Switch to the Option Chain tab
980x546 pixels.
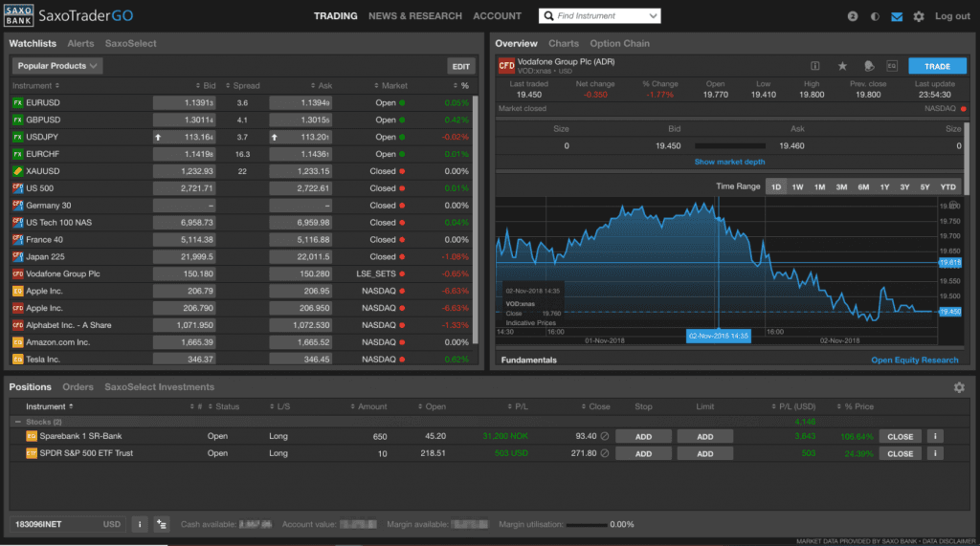tap(619, 43)
